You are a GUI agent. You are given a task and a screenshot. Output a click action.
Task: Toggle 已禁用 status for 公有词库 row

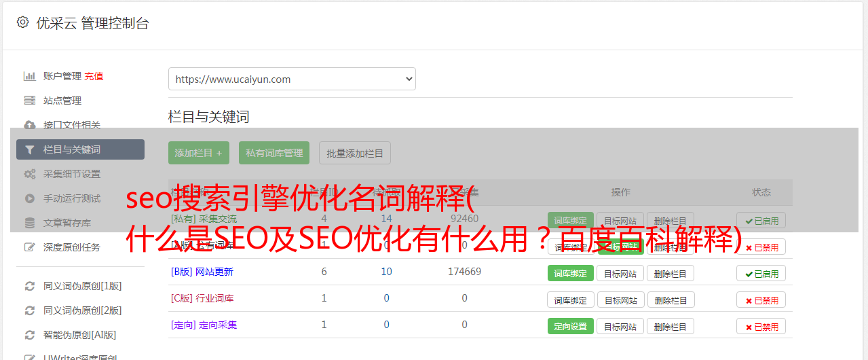761,247
